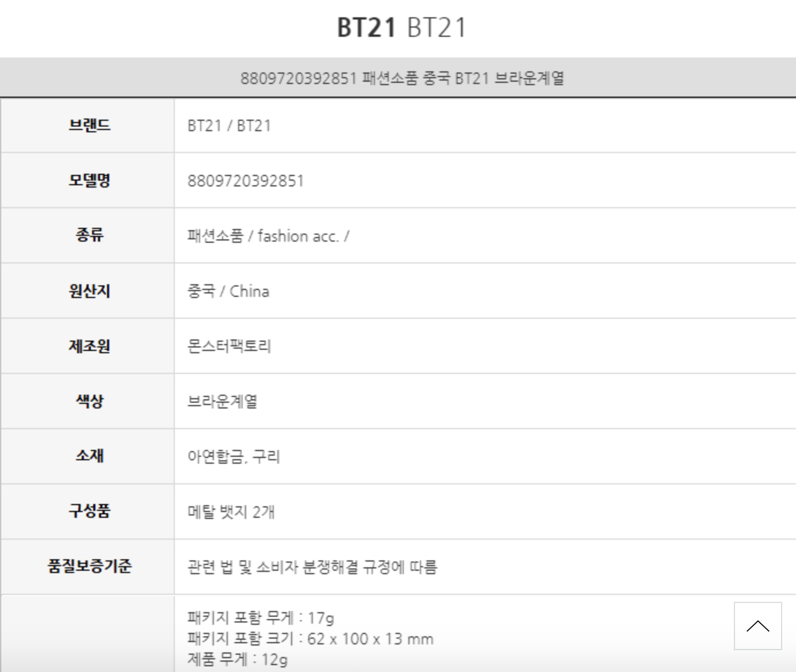Select the 색상 row label

point(89,401)
